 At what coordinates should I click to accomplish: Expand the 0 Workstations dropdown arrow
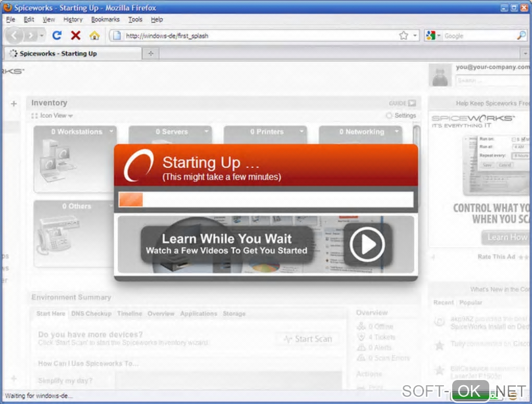111,131
